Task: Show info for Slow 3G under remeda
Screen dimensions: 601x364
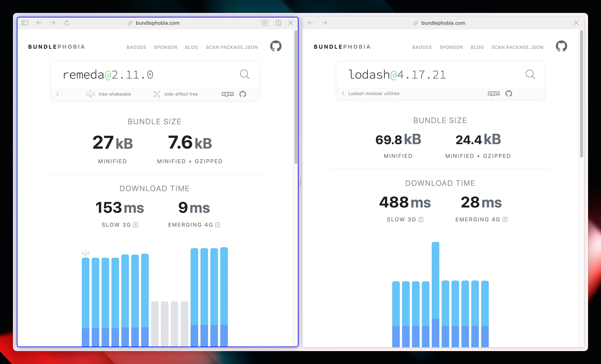Action: pyautogui.click(x=136, y=225)
